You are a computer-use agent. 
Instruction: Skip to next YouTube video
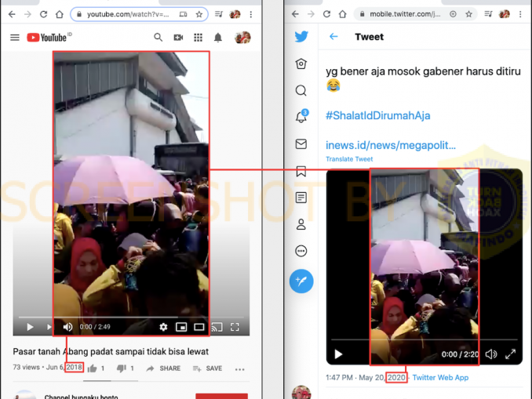click(49, 327)
